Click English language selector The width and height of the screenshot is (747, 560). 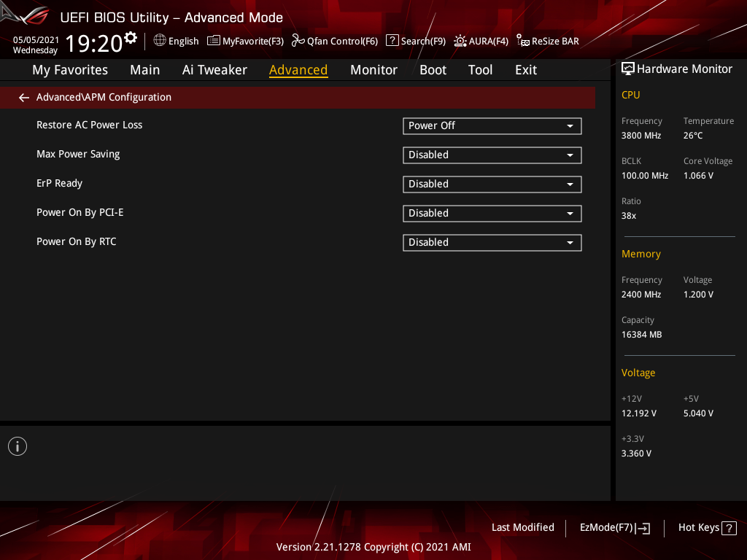183,42
